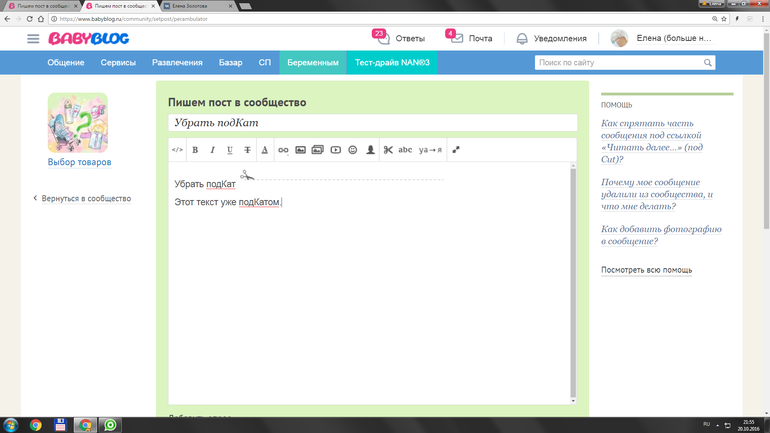Toggle strikethrough text formatting
The height and width of the screenshot is (433, 770).
coord(247,150)
